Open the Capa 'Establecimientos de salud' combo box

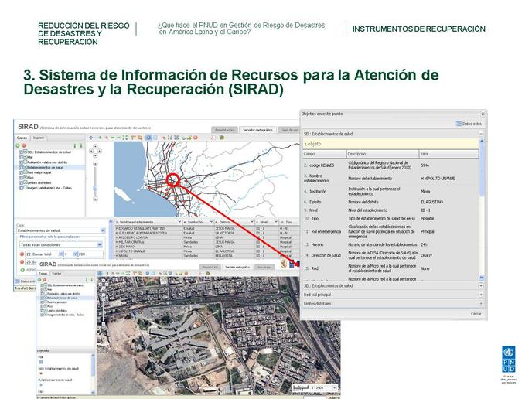tap(61, 230)
